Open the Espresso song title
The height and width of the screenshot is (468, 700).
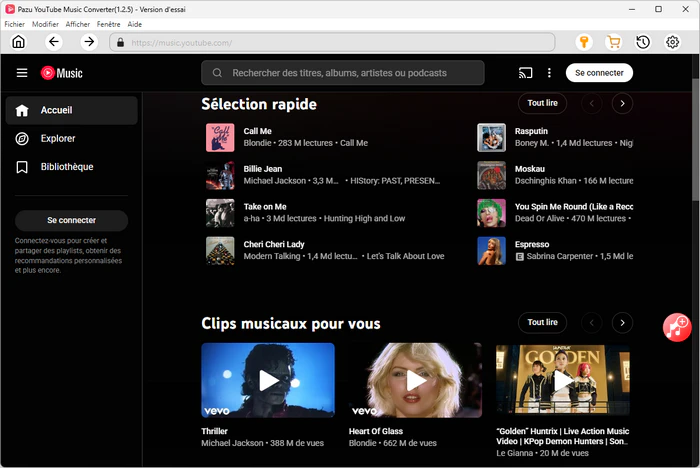(532, 244)
